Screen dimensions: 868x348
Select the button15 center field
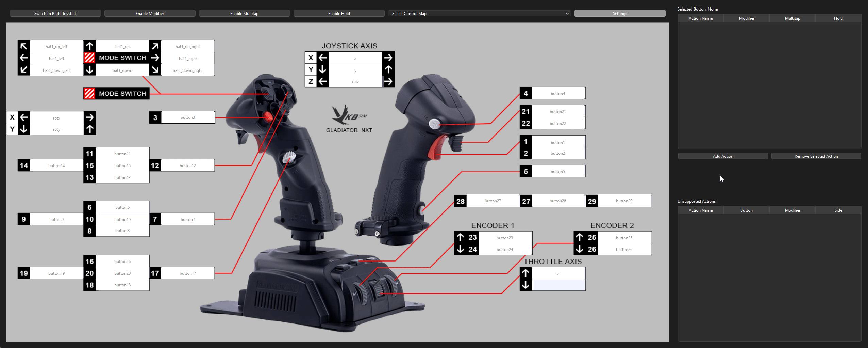coord(122,165)
